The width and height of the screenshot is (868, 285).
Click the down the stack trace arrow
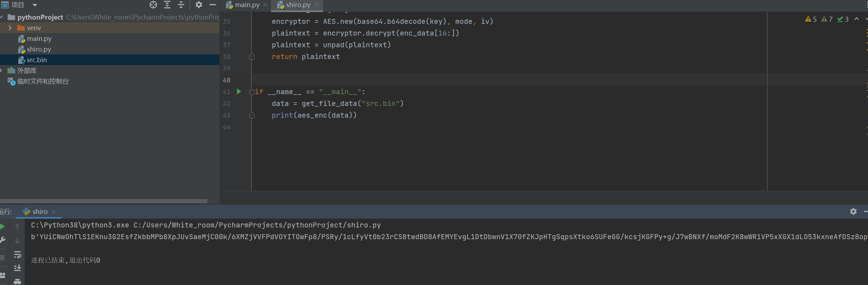(17, 241)
